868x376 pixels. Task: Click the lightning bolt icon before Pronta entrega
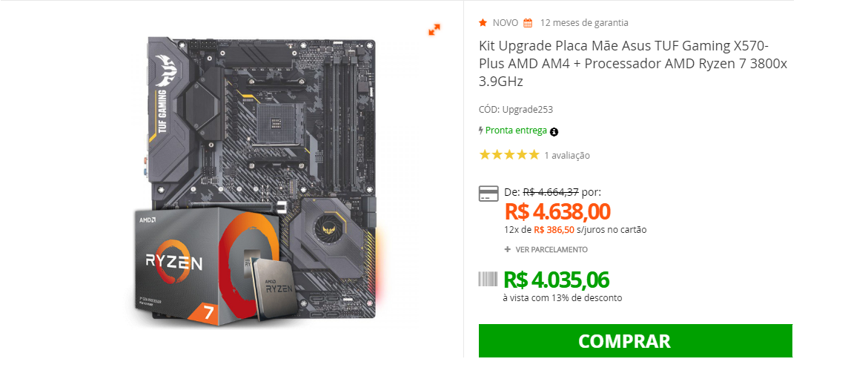pos(481,131)
